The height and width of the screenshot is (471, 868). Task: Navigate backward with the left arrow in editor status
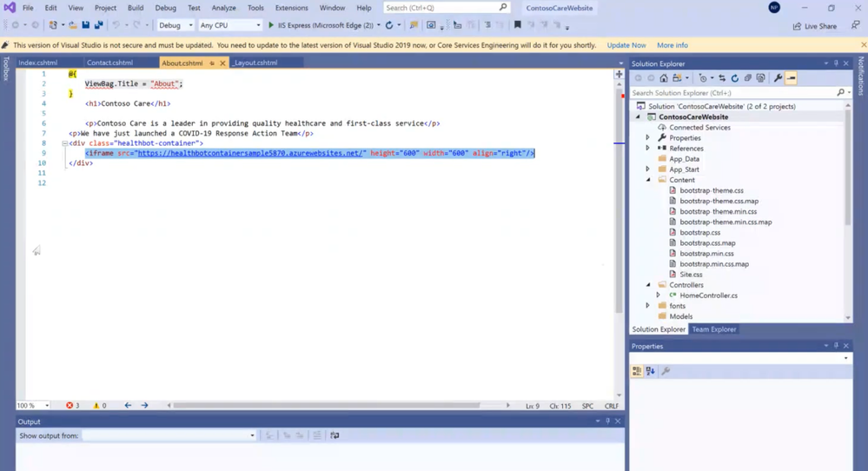click(x=128, y=406)
